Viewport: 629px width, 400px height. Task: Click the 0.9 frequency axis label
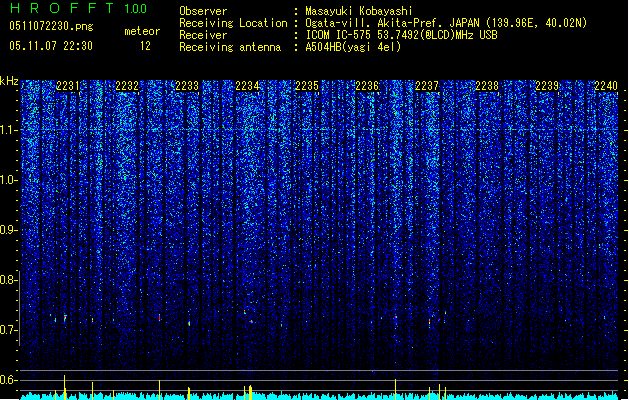(x=9, y=230)
